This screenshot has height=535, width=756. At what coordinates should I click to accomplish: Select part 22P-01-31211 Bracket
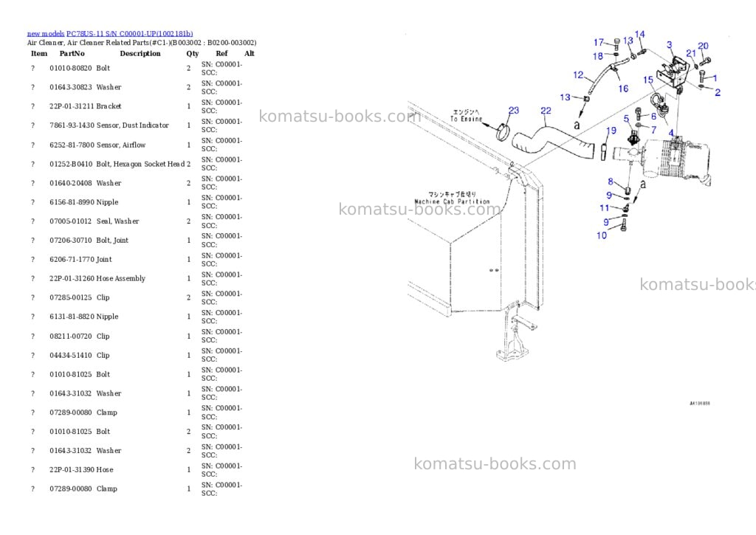pyautogui.click(x=86, y=106)
